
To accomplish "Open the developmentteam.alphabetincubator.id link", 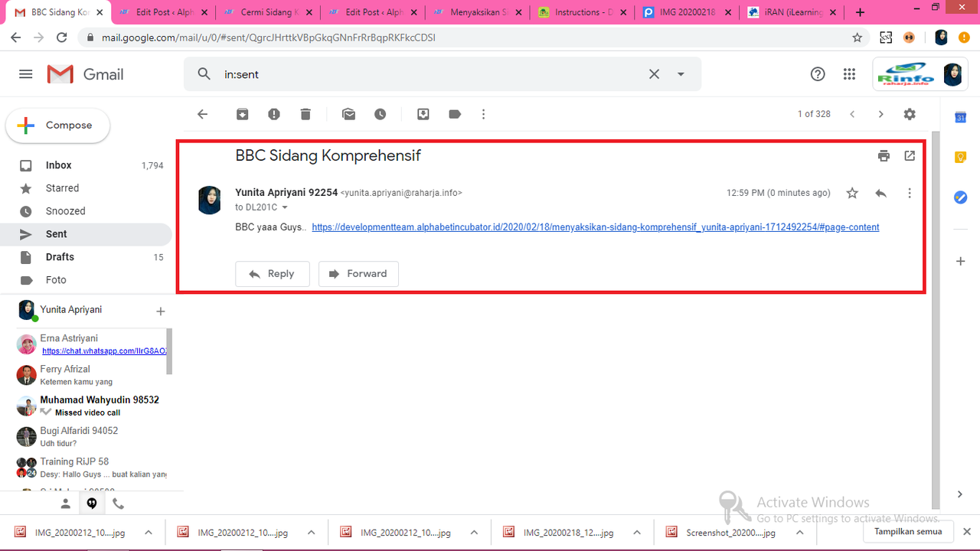I will tap(596, 227).
